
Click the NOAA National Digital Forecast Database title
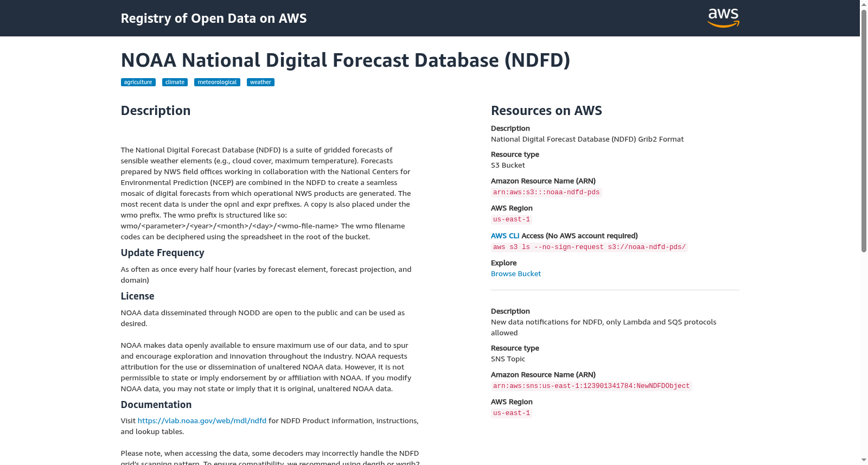[x=346, y=60]
